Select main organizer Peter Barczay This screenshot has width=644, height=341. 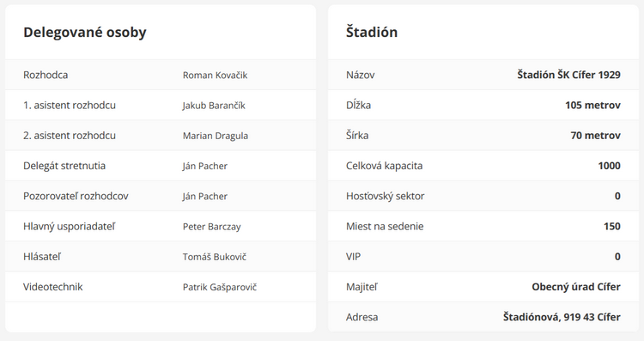211,227
